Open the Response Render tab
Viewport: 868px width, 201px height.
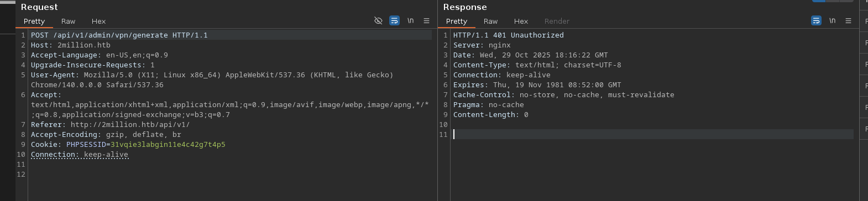click(x=557, y=21)
